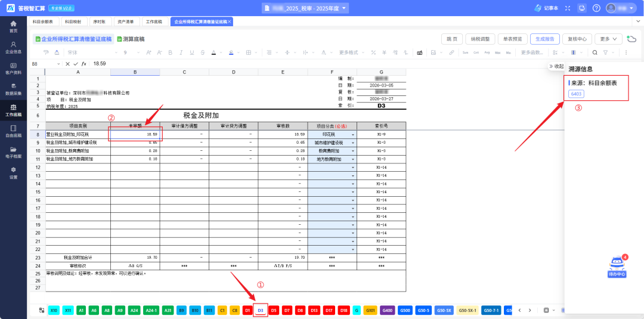Open the 待办中心 robot icon
The image size is (644, 319).
click(x=617, y=267)
